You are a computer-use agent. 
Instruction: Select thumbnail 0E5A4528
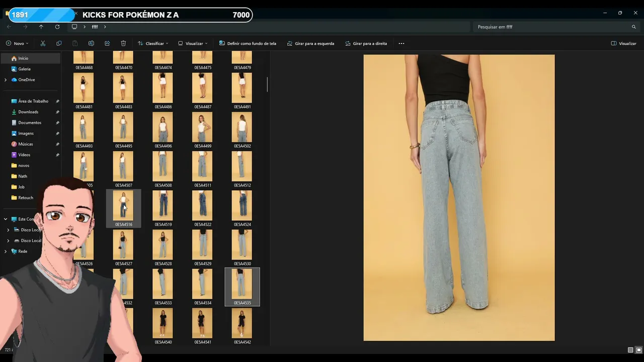pyautogui.click(x=163, y=244)
